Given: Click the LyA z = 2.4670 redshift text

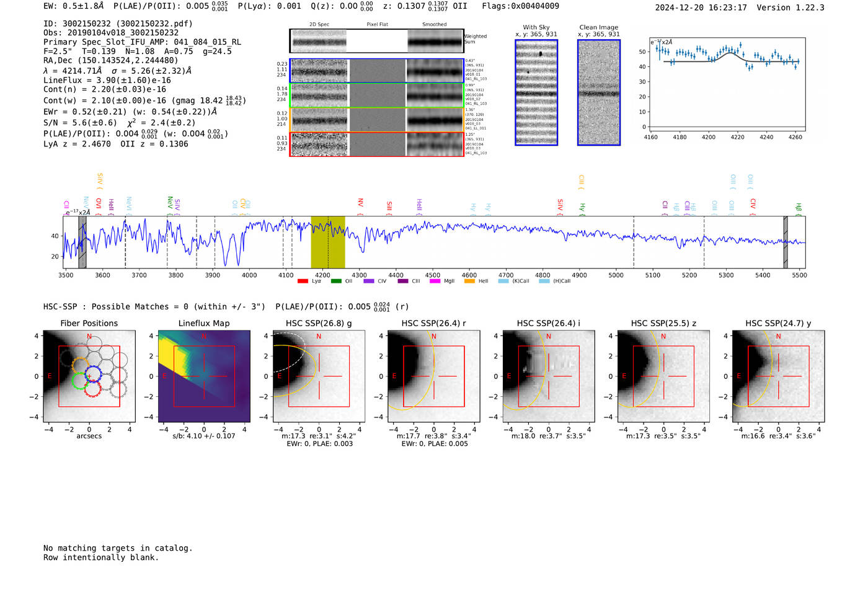Looking at the screenshot, I should 77,144.
